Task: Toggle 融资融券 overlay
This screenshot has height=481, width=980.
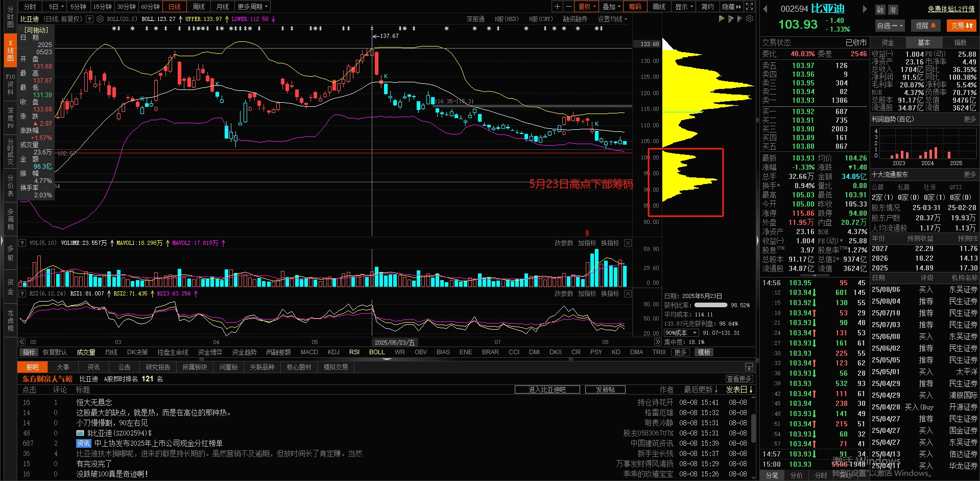Action: pyautogui.click(x=575, y=19)
